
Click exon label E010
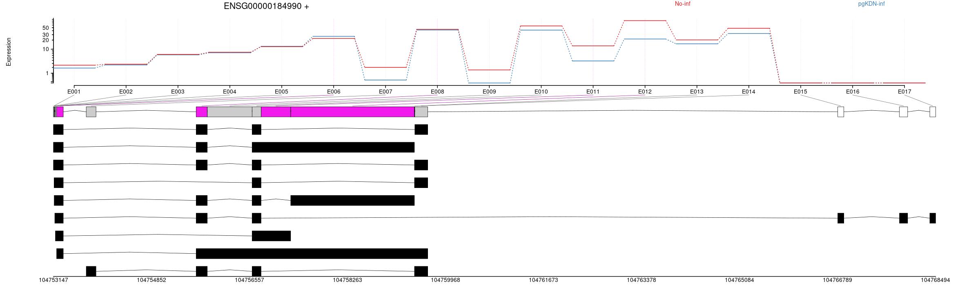tap(541, 92)
